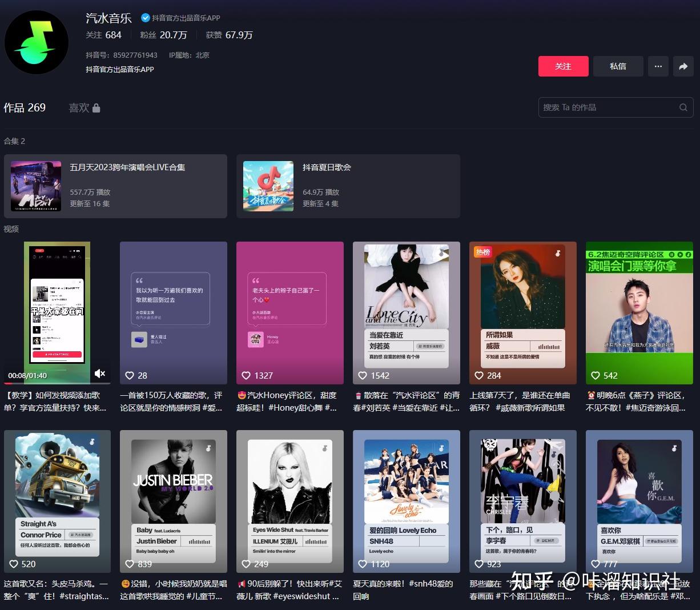The width and height of the screenshot is (700, 610).
Task: Click caption 汽水Honey评论区，甜度超标哇
Action: coord(287,402)
